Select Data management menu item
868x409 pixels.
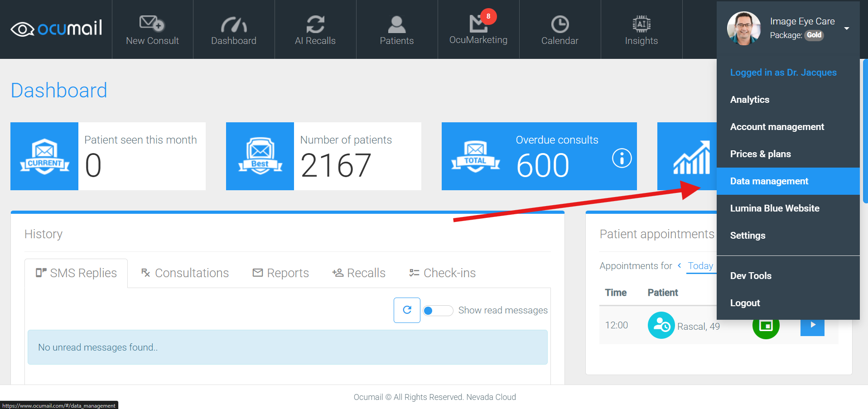coord(788,181)
